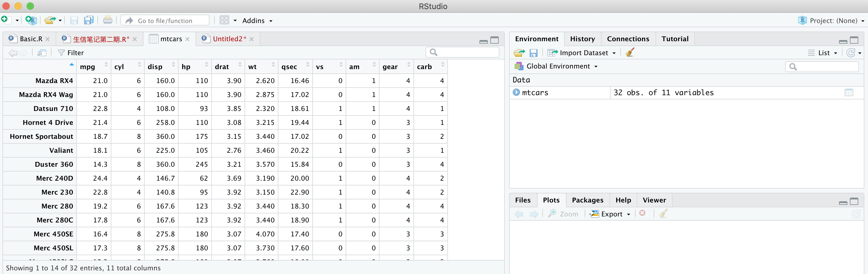Click the workspace panes grid icon
Viewport: 868px width, 274px height.
(x=224, y=20)
